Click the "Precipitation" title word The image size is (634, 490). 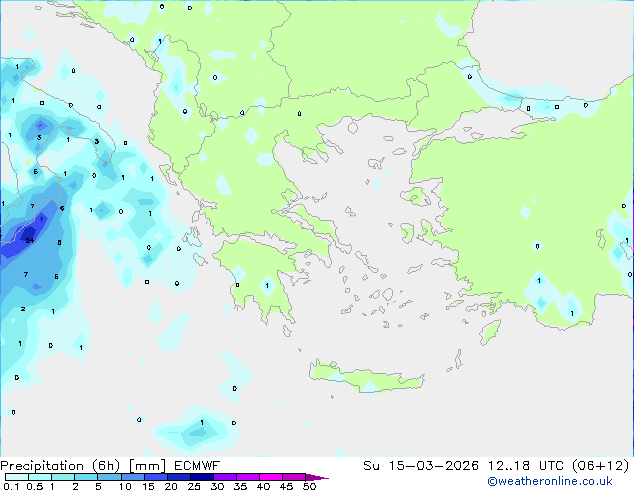point(42,466)
